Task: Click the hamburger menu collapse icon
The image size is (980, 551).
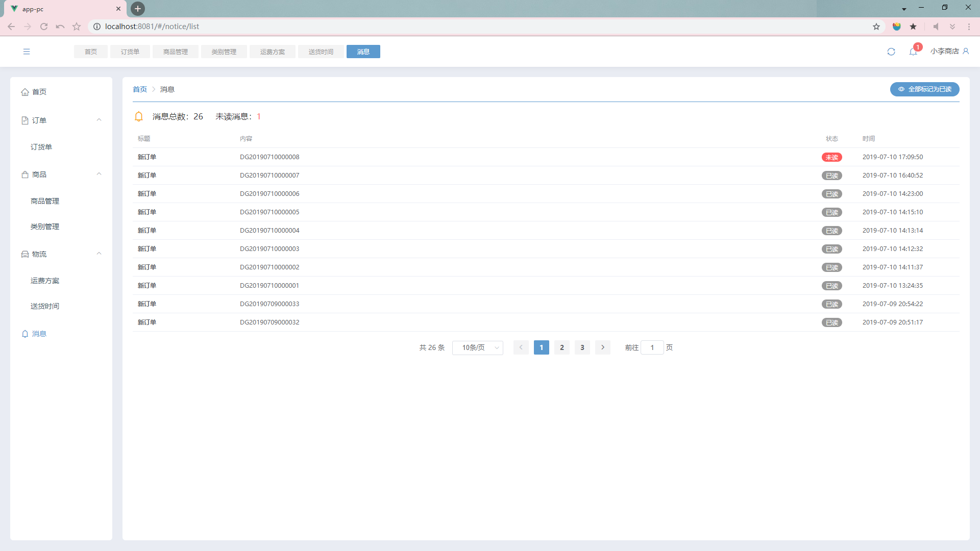Action: [27, 52]
